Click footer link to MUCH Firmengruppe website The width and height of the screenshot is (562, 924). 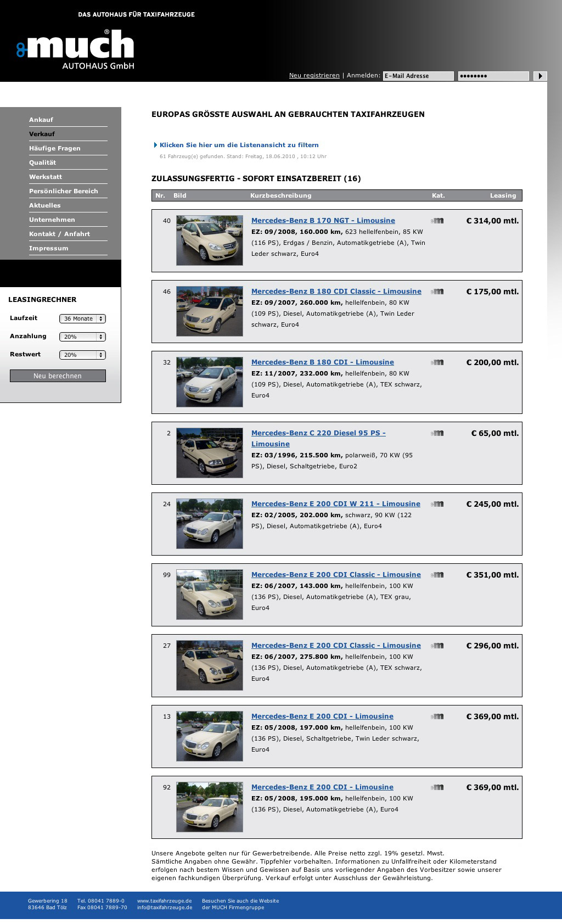240,904
